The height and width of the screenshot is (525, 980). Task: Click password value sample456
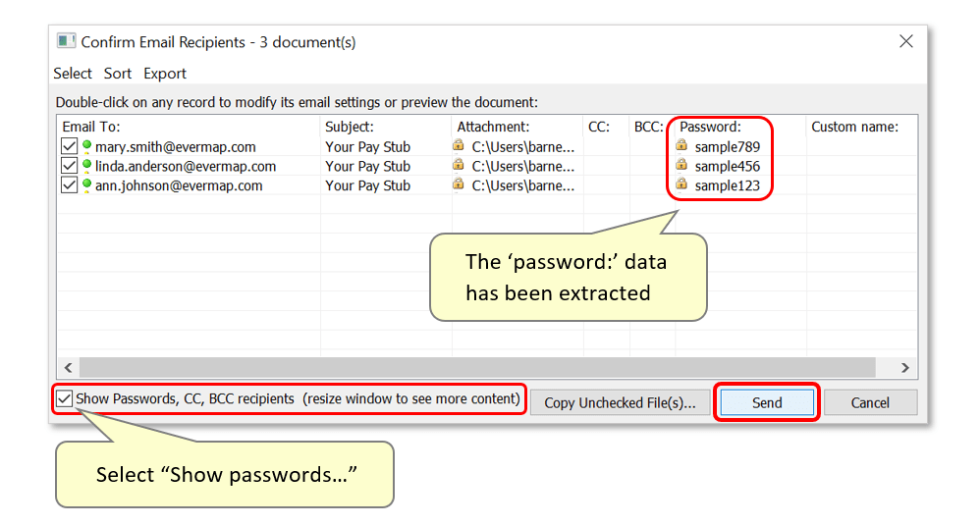[728, 166]
